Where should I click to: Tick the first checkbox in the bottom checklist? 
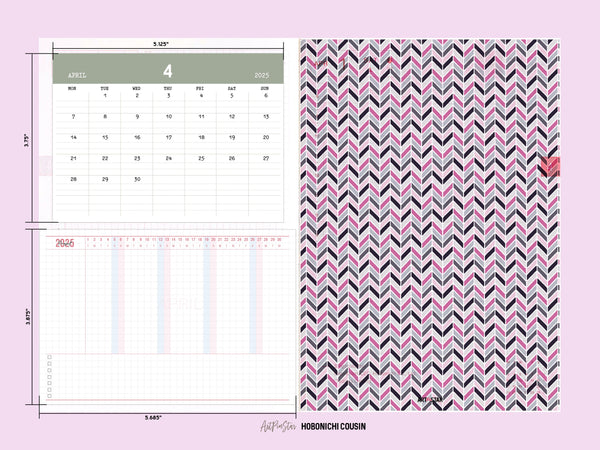click(48, 357)
